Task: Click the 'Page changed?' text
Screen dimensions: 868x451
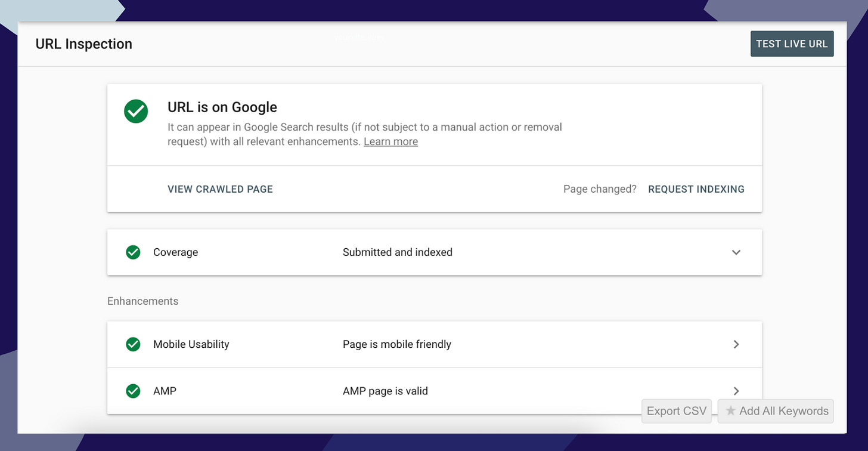Action: 600,189
